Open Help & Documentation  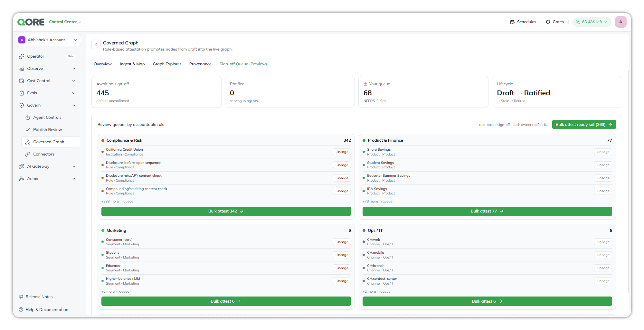[x=44, y=310]
